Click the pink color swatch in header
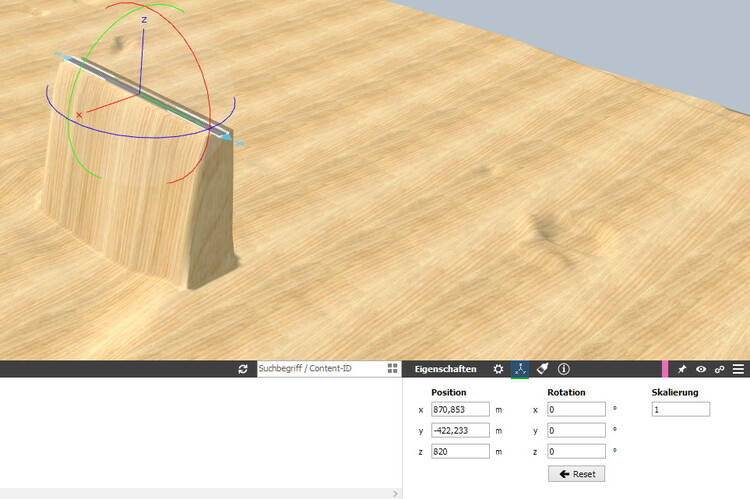The height and width of the screenshot is (499, 750). click(665, 369)
